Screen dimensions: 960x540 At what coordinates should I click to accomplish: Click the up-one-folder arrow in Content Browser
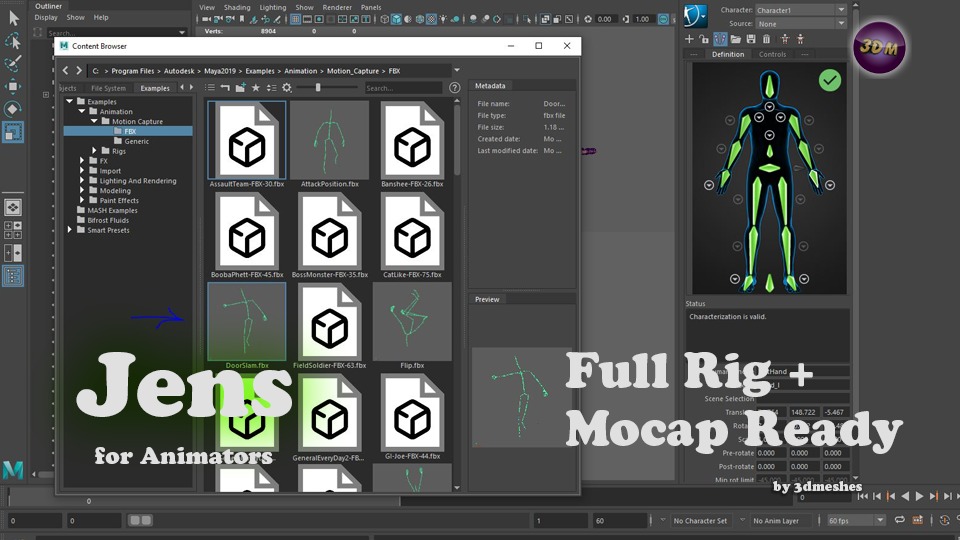pos(225,88)
